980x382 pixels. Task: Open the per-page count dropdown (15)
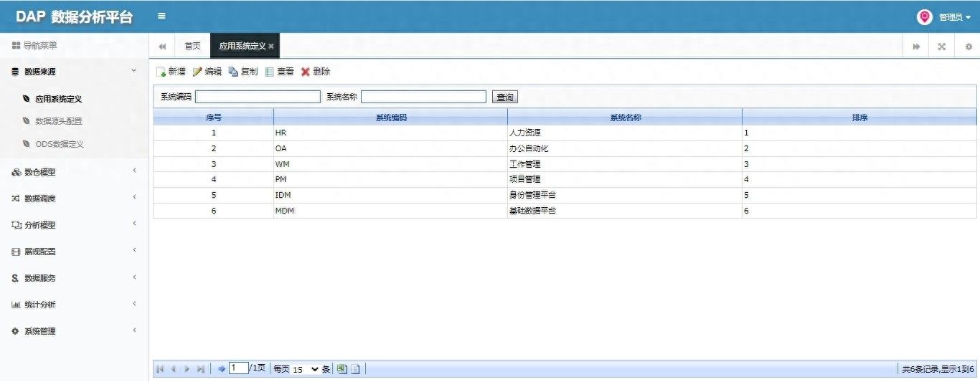click(x=306, y=369)
